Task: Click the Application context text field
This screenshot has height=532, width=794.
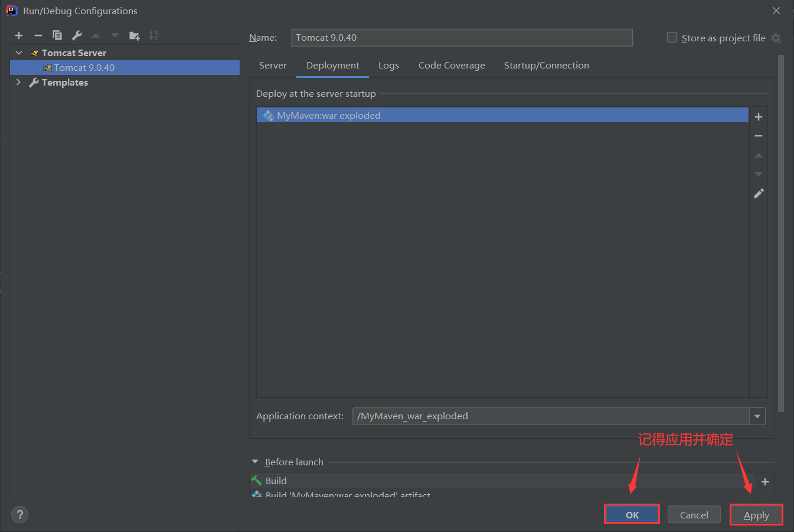Action: coord(551,416)
